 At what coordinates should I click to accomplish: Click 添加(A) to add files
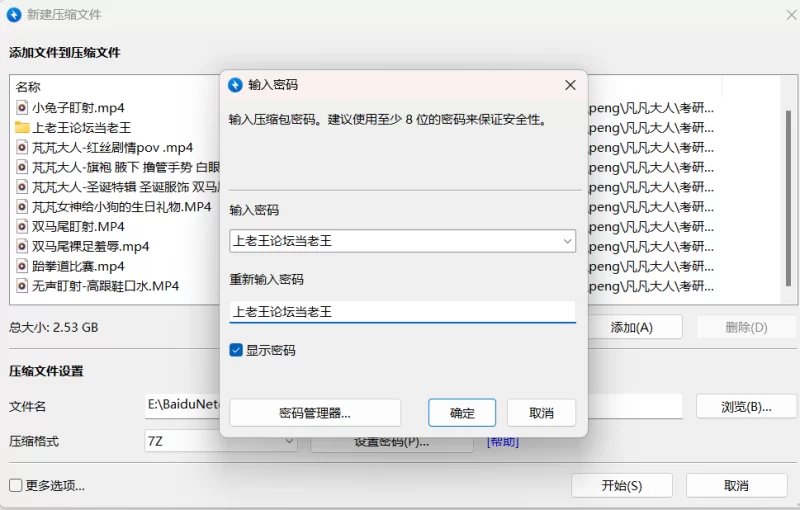(x=632, y=327)
